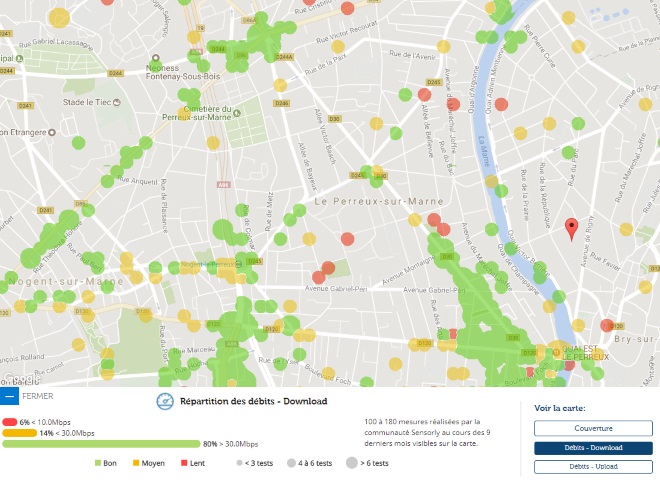Viewport: 660px width, 488px height.
Task: Click the Google logo on the map
Action: [x=20, y=380]
